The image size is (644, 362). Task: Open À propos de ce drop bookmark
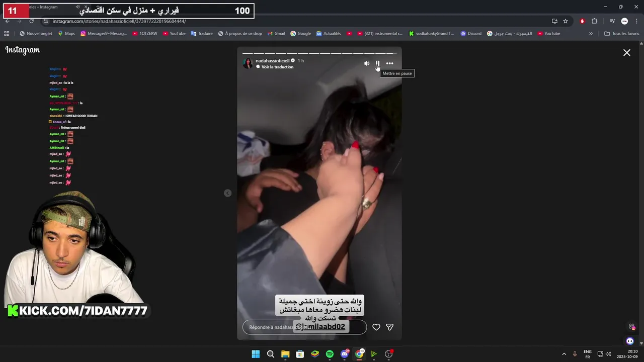tap(240, 34)
